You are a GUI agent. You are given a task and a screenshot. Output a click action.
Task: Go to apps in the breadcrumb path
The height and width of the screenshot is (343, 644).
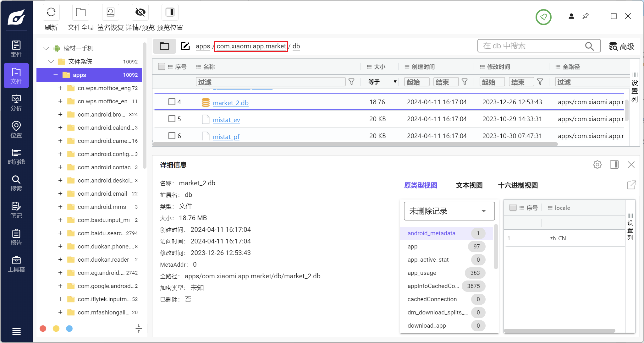[203, 46]
